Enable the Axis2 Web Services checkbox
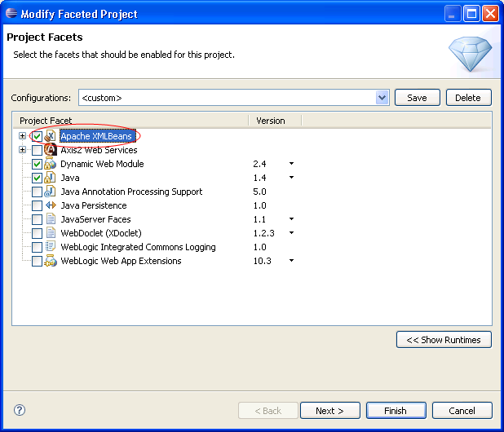The height and width of the screenshot is (432, 504). point(37,150)
